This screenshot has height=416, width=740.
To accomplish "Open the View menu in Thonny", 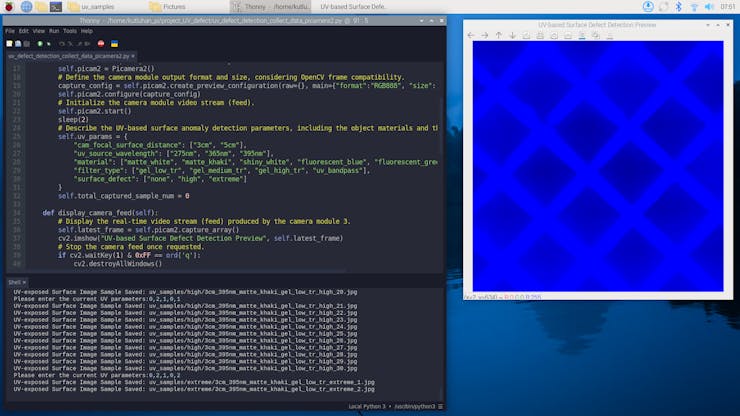I will click(x=39, y=31).
